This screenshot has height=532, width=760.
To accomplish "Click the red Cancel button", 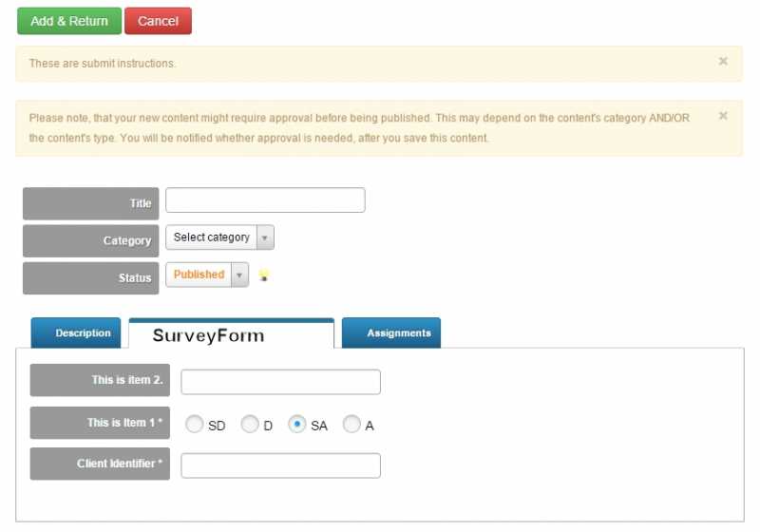I will 158,21.
